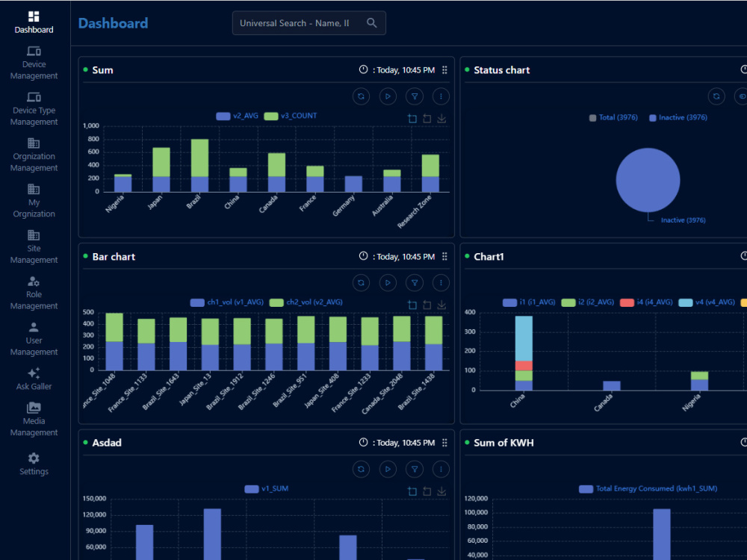The height and width of the screenshot is (560, 747).
Task: Download the Bar chart image
Action: coord(441,305)
